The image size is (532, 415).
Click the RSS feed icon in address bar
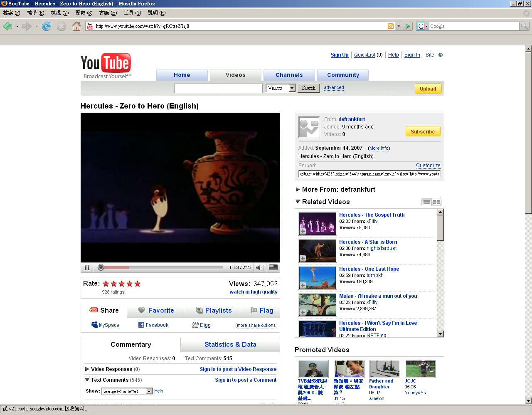point(390,26)
